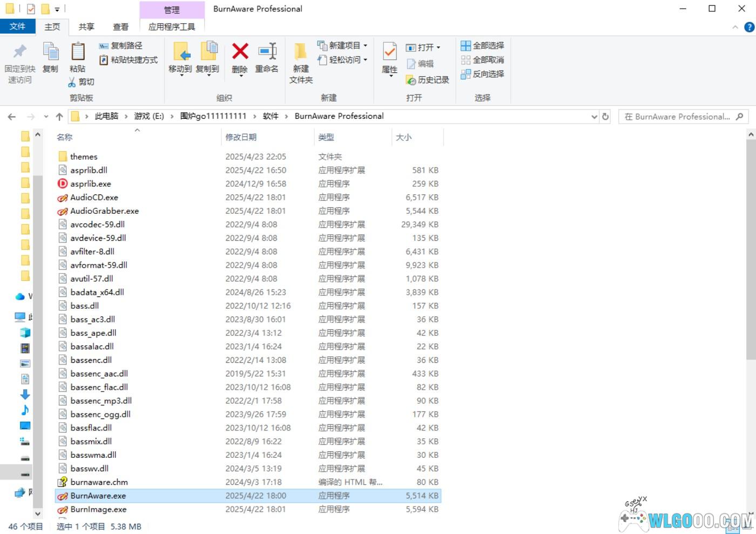Click the Paste (粘贴) clipboard icon
This screenshot has width=756, height=534.
point(78,52)
